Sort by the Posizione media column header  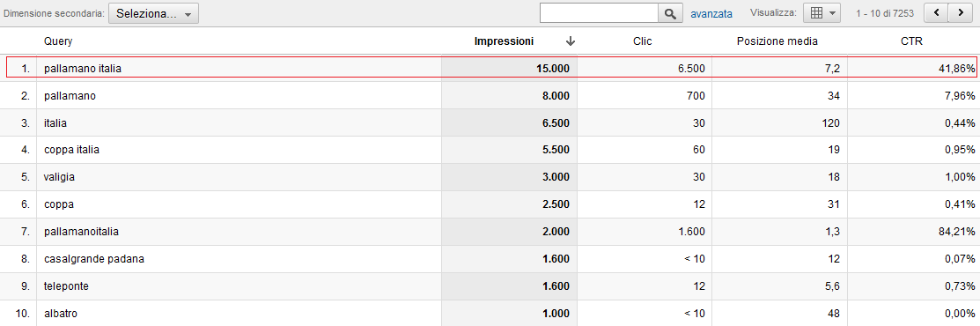tap(777, 41)
